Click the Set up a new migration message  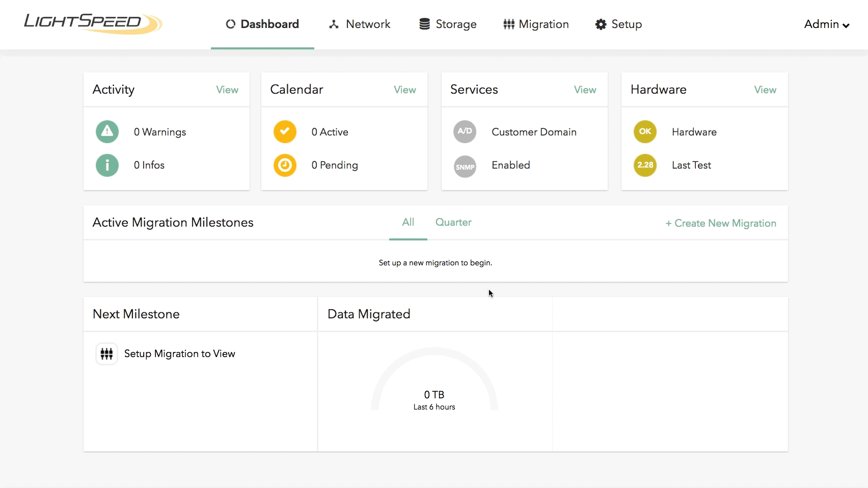[436, 263]
